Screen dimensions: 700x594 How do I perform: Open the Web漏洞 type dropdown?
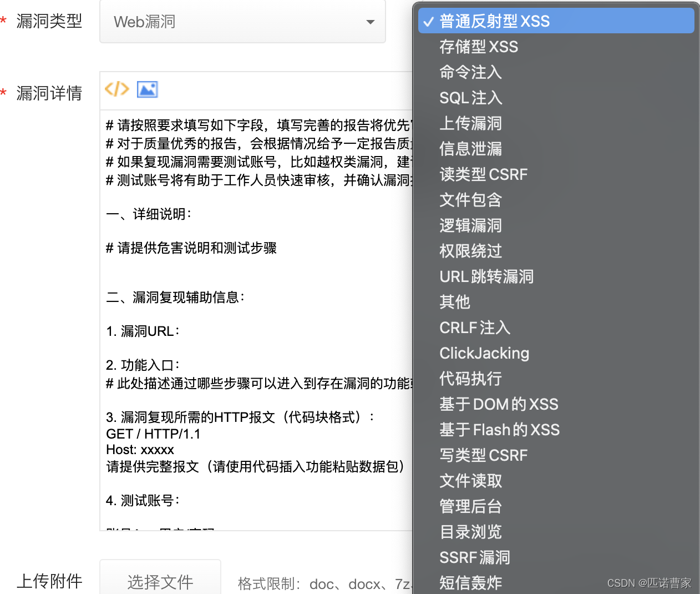coord(242,22)
